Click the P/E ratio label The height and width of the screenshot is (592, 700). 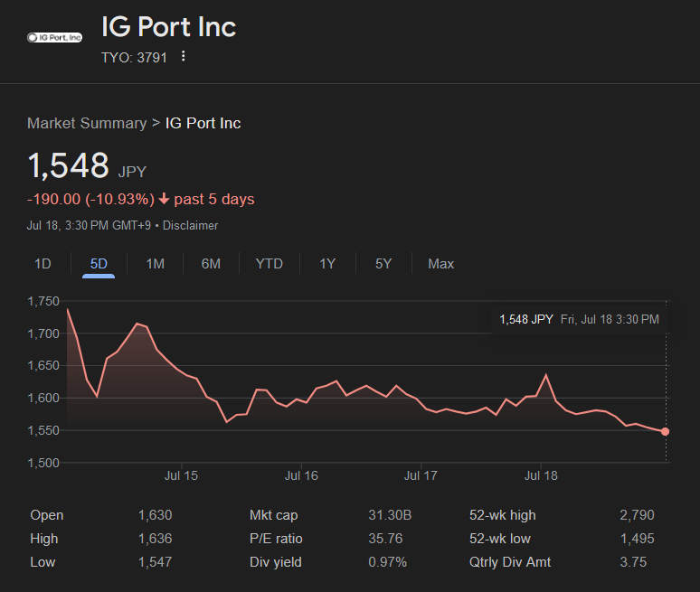click(276, 539)
